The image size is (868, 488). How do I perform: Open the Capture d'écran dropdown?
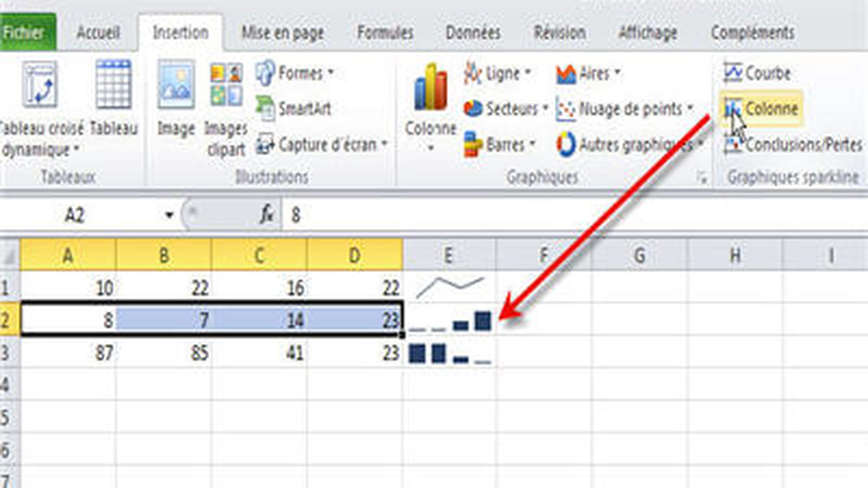(322, 144)
